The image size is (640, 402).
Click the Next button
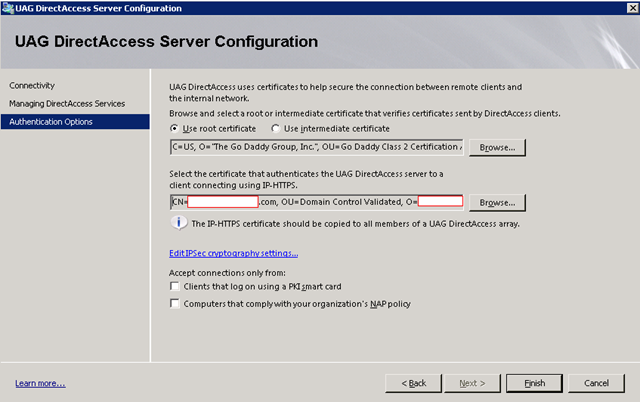(470, 383)
